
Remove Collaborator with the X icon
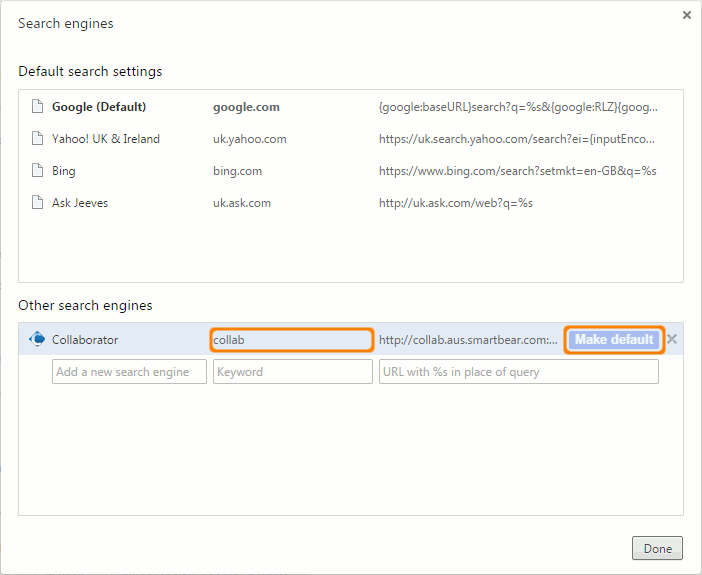(x=672, y=339)
